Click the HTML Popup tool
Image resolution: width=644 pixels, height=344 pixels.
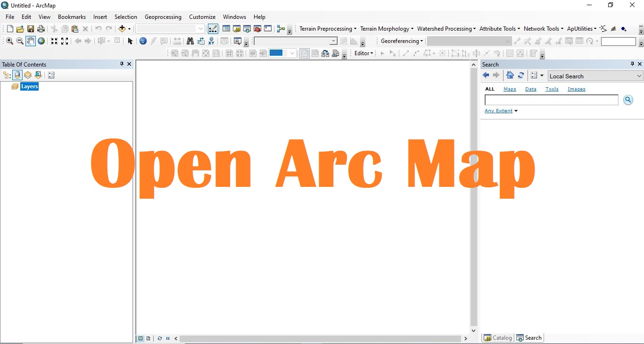(x=164, y=41)
